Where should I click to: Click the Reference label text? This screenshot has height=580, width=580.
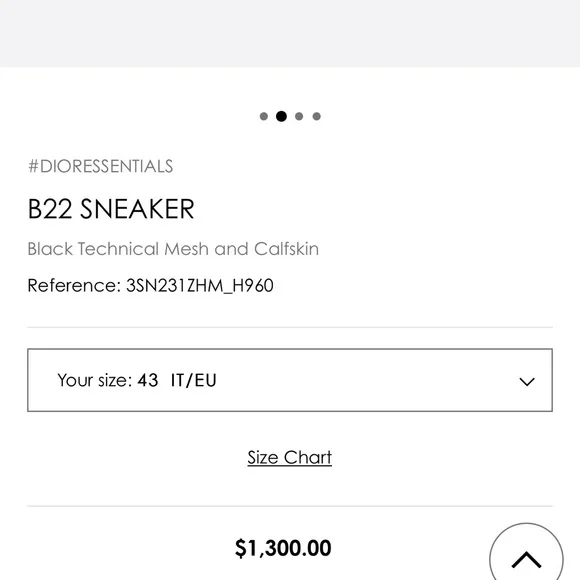(x=74, y=286)
